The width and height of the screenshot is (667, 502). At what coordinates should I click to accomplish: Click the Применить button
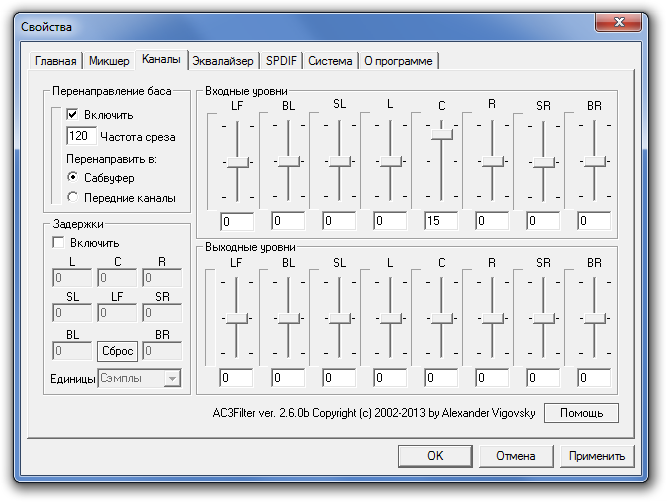click(x=597, y=456)
